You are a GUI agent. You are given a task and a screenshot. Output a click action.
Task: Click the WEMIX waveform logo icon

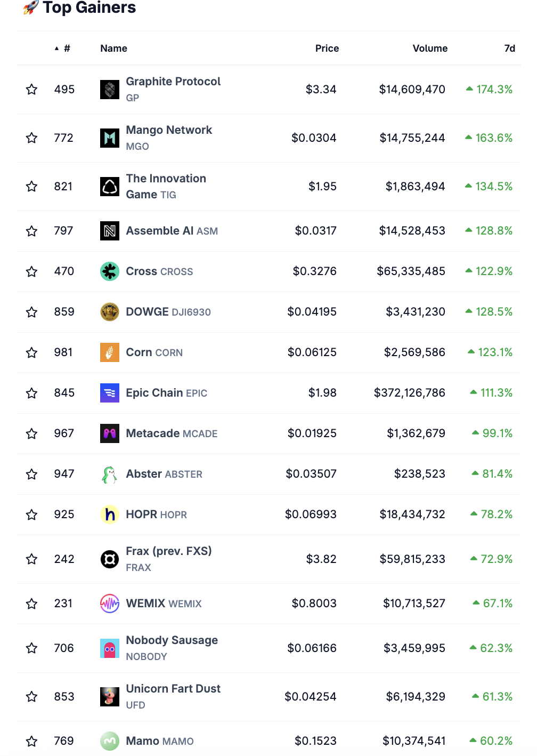pyautogui.click(x=110, y=604)
